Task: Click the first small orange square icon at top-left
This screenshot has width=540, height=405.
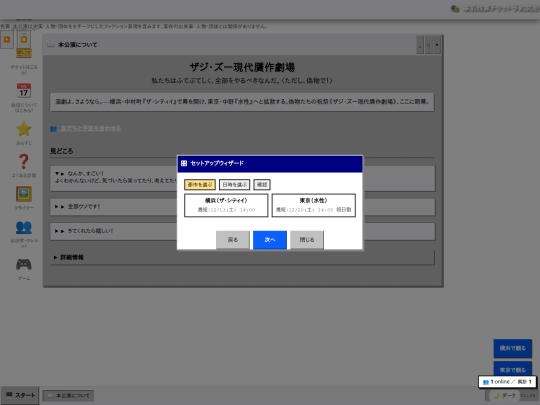Action: (7, 40)
